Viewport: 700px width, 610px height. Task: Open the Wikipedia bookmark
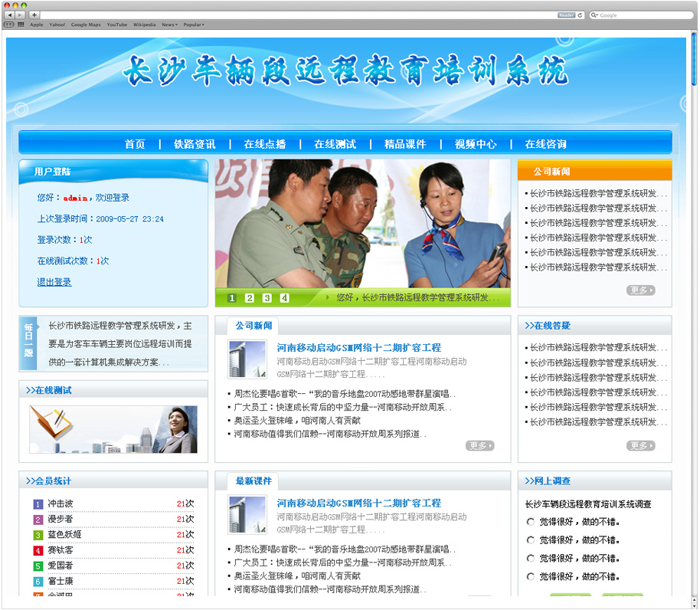coord(145,25)
